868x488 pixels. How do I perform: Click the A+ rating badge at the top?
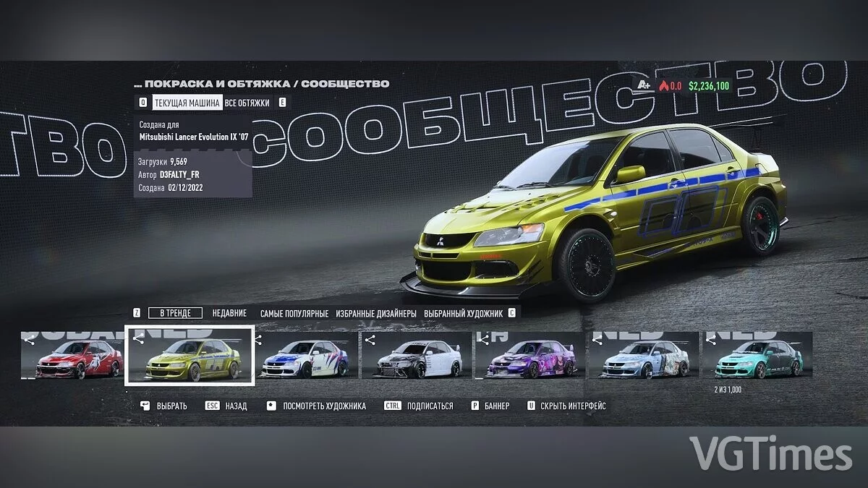click(643, 85)
